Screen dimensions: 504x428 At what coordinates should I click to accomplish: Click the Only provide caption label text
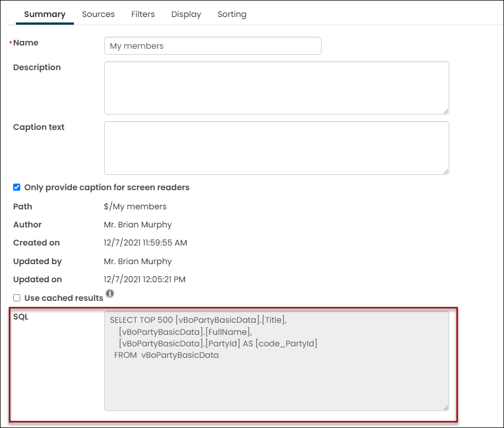(x=107, y=187)
